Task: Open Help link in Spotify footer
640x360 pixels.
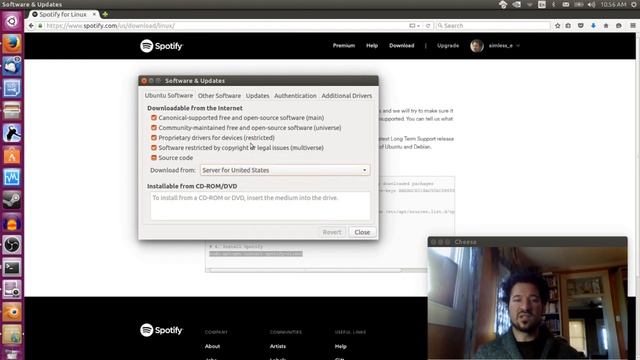Action: pos(340,346)
